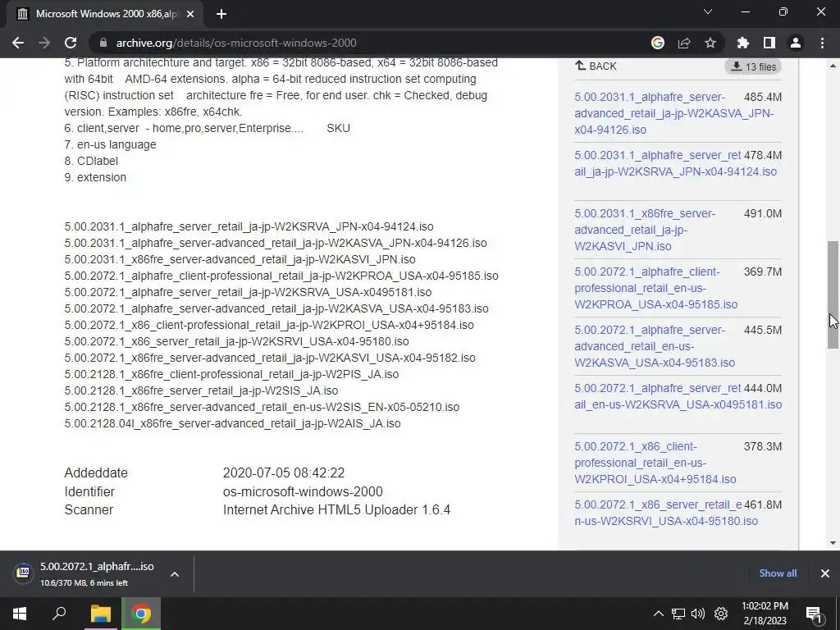Open Windows Start menu
Screen dimensions: 840x630
point(20,614)
